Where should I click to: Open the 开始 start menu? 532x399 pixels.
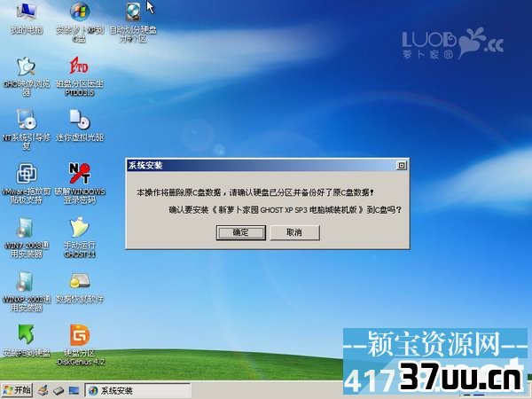[x=16, y=390]
